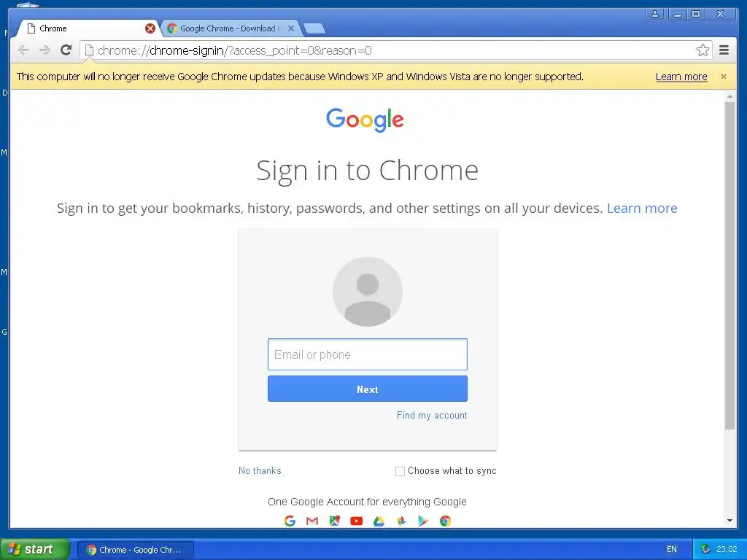Click the scrollbar up arrow

tap(729, 97)
